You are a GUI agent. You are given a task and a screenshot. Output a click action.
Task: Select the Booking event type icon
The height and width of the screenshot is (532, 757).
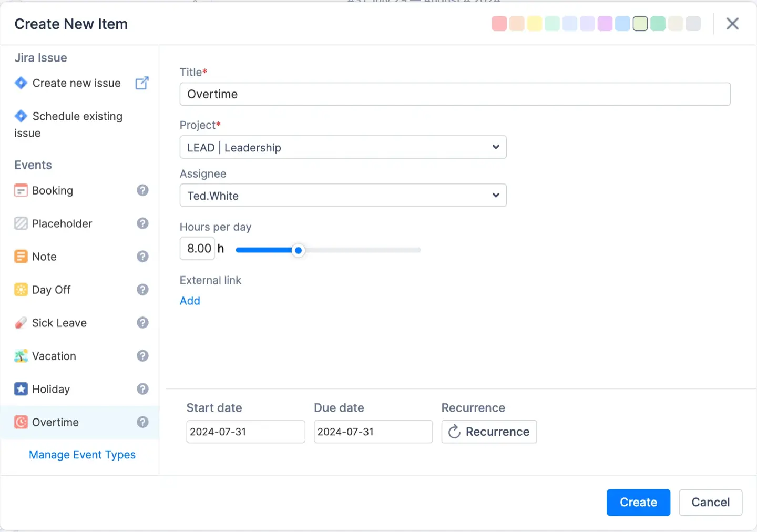coord(21,190)
